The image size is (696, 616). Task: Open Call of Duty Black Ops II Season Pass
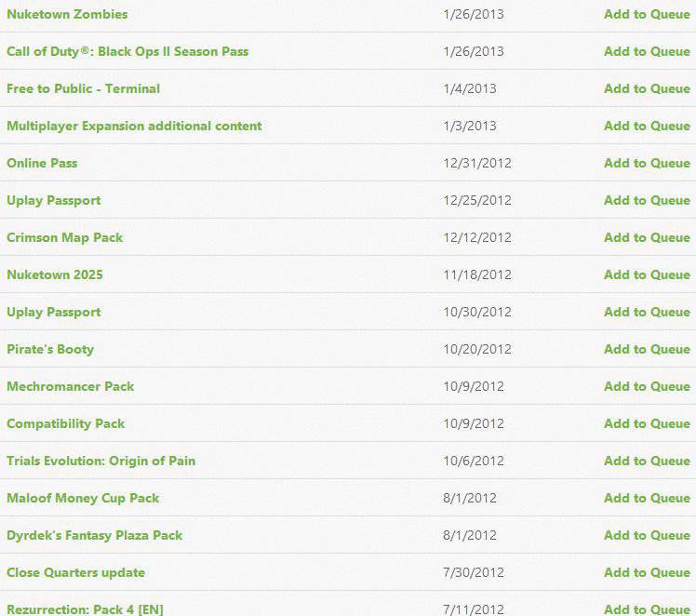[x=127, y=51]
